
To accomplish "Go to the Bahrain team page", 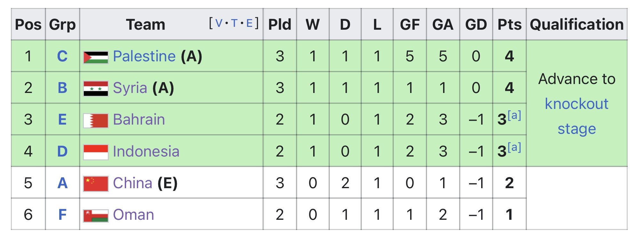I will pyautogui.click(x=139, y=119).
